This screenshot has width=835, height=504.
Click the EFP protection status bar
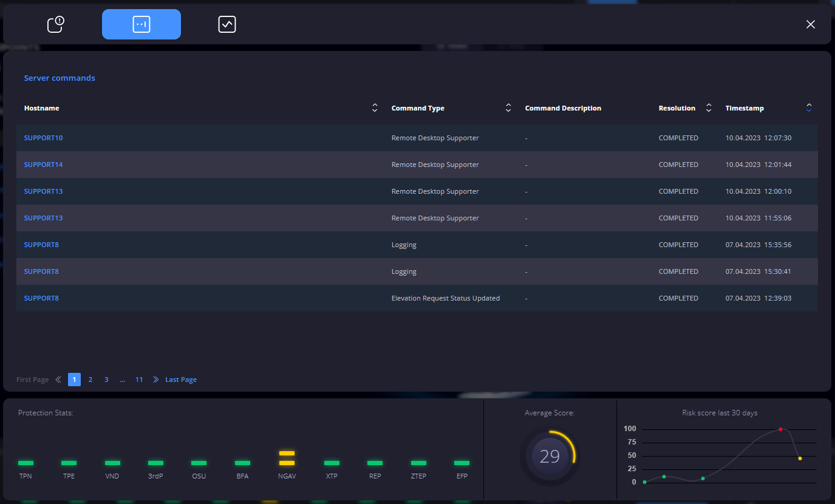click(x=462, y=463)
